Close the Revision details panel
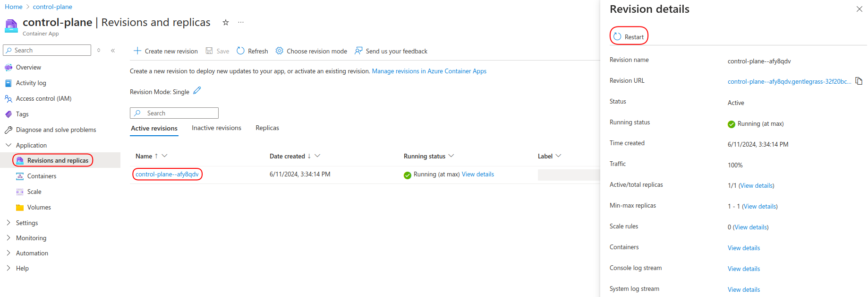This screenshot has height=297, width=868. (859, 9)
